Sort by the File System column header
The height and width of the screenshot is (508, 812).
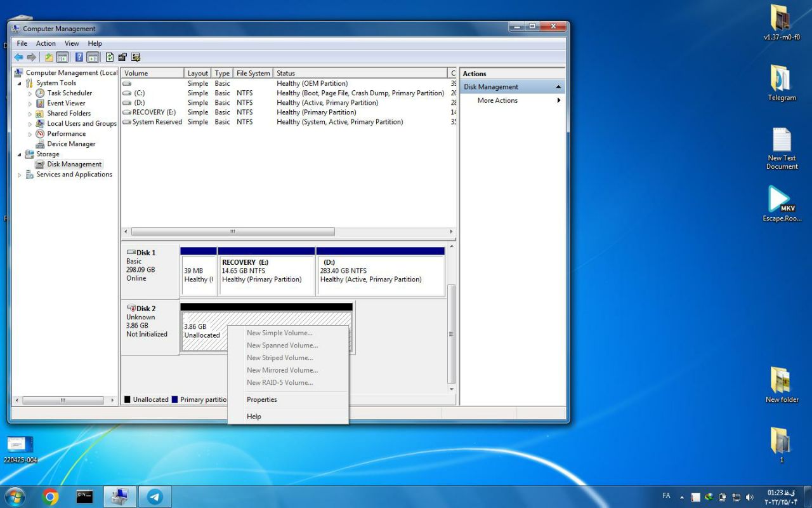pos(253,73)
